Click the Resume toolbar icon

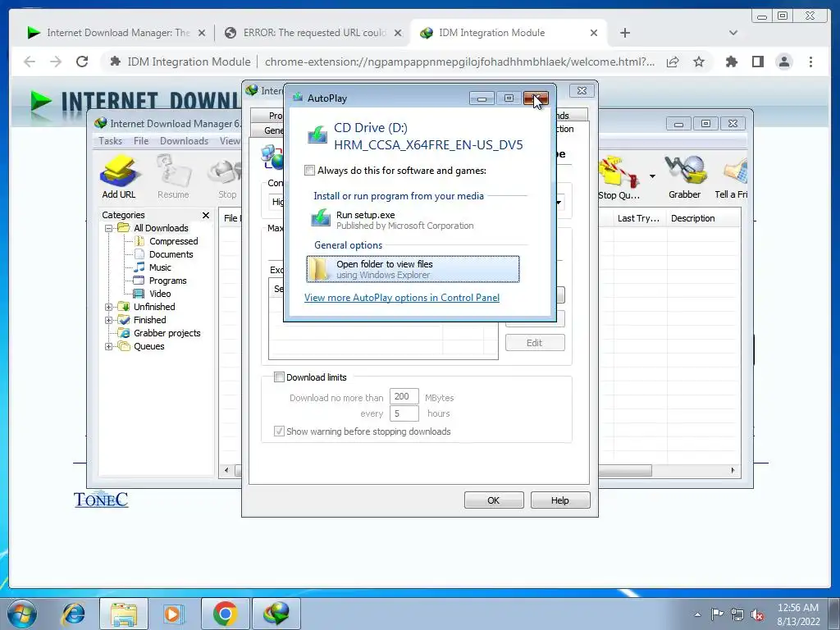point(173,177)
